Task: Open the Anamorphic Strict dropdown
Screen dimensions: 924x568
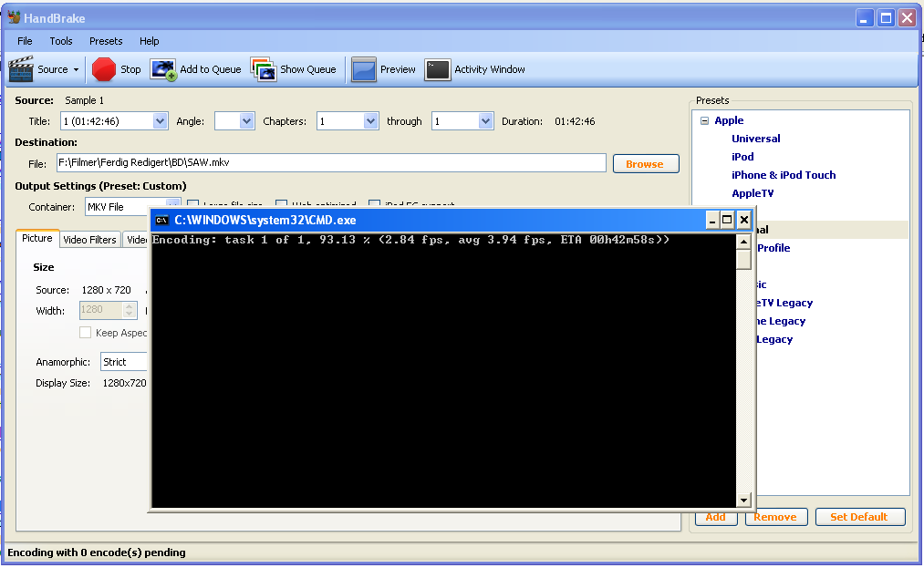Action: [x=124, y=362]
